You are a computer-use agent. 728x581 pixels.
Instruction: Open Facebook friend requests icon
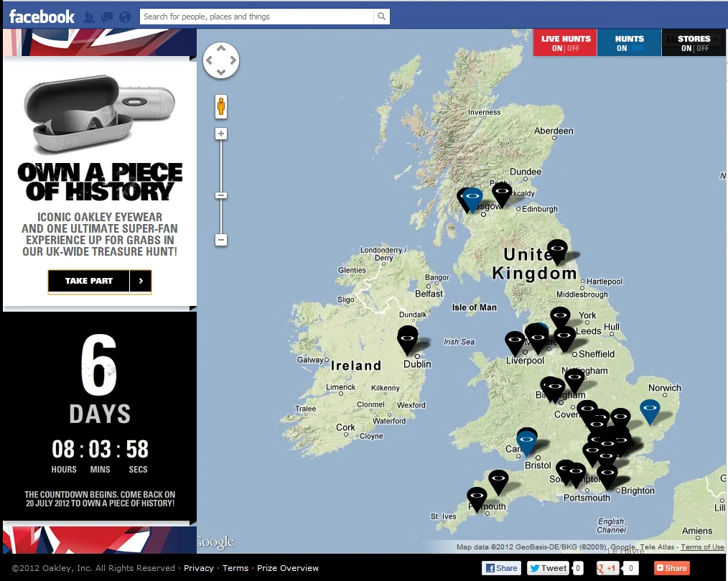(x=89, y=17)
